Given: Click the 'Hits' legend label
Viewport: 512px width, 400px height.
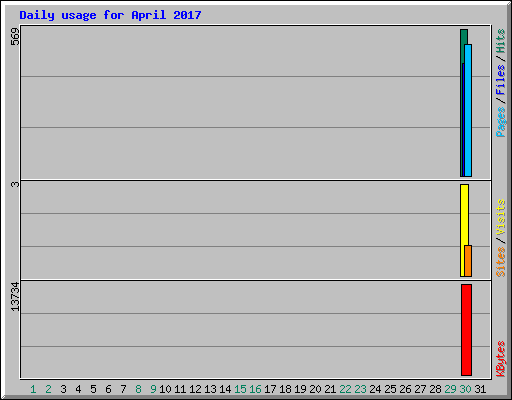Looking at the screenshot, I should click(500, 41).
